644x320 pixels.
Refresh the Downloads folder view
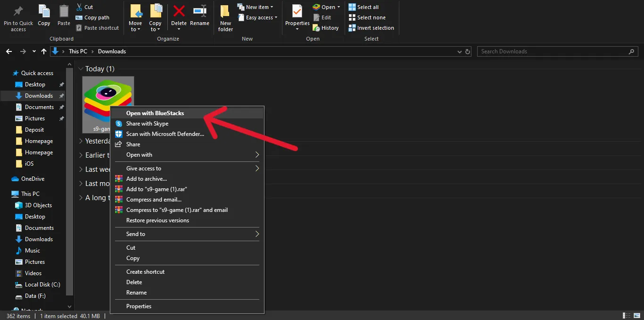coord(467,51)
